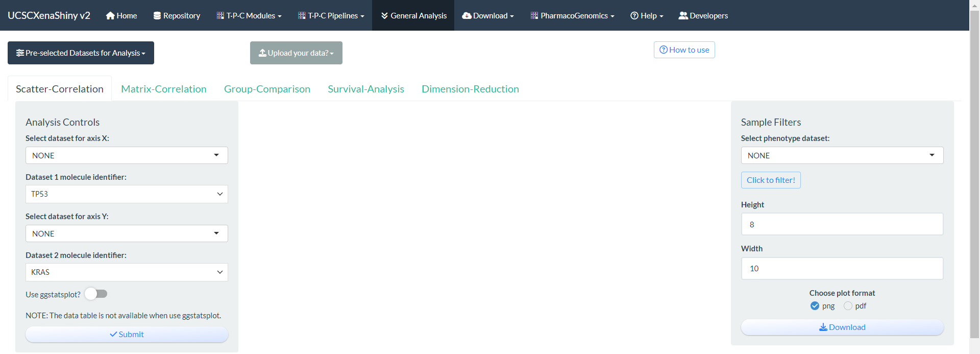Viewport: 980px width, 354px height.
Task: Click the T-P-C Pipelines grid icon
Action: point(302,16)
